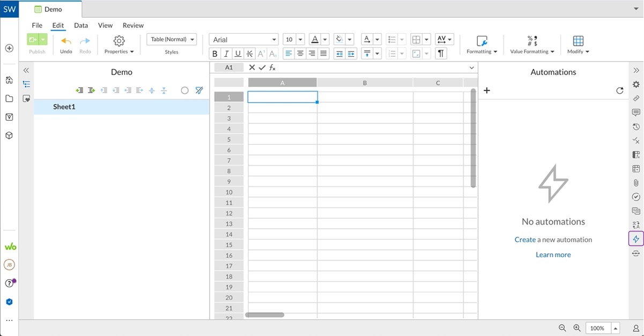Image resolution: width=644 pixels, height=336 pixels.
Task: Add a new automation with plus icon
Action: (x=487, y=91)
